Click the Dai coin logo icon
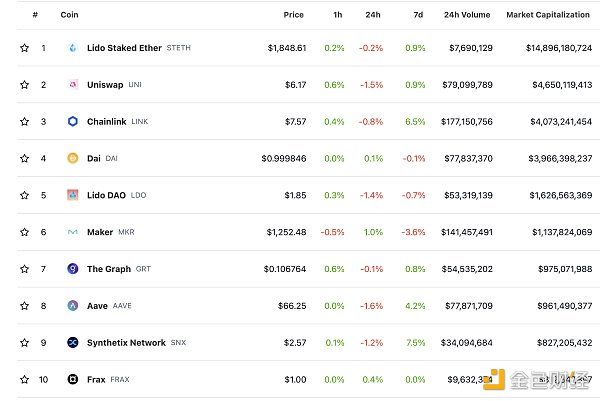Viewport: 600px width, 401px height. pos(72,158)
